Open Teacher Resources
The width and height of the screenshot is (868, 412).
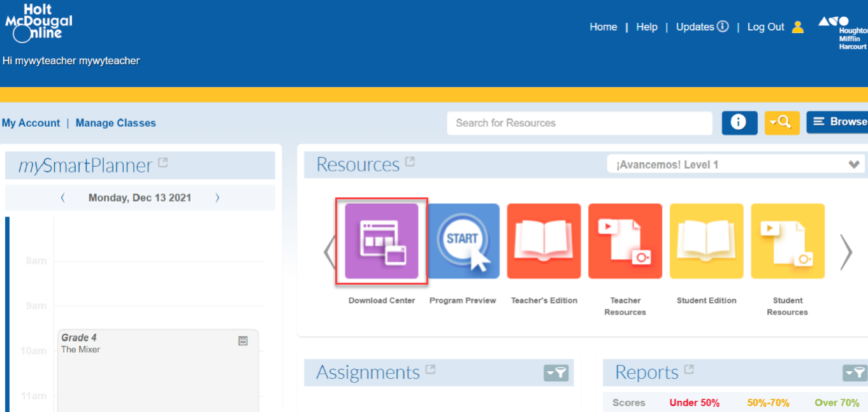coord(625,241)
